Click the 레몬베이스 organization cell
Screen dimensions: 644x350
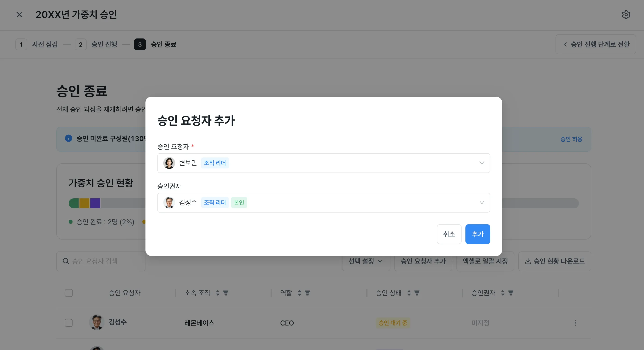coord(199,323)
